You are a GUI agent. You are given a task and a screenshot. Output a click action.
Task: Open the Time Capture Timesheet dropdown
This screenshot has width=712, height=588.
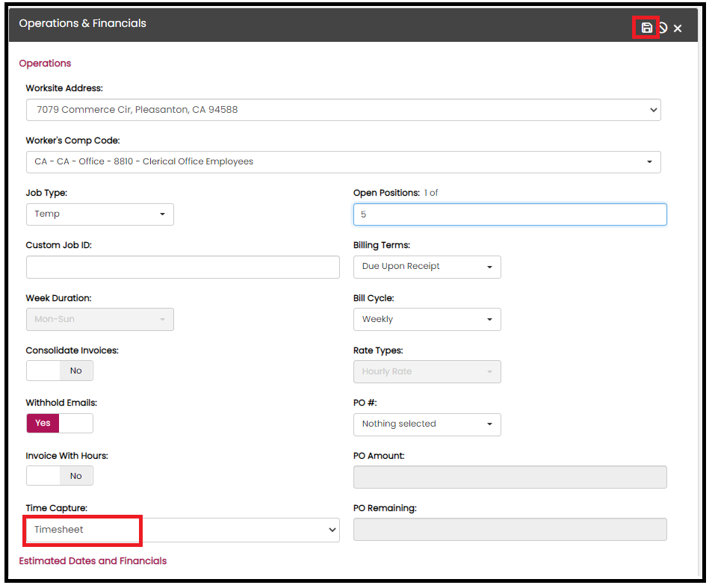(x=182, y=530)
